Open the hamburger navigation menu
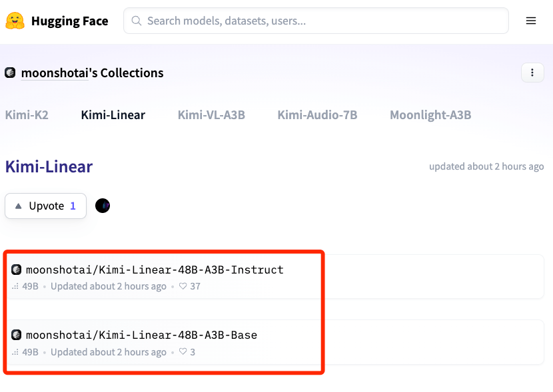 click(x=531, y=21)
